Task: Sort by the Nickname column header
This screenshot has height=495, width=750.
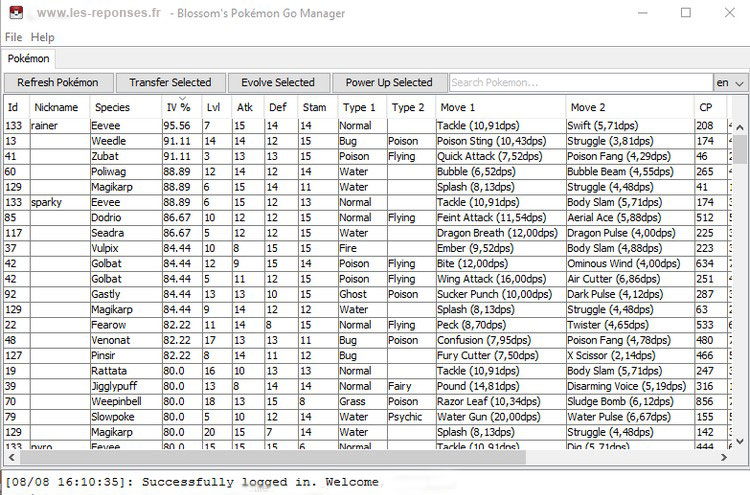Action: [59, 107]
